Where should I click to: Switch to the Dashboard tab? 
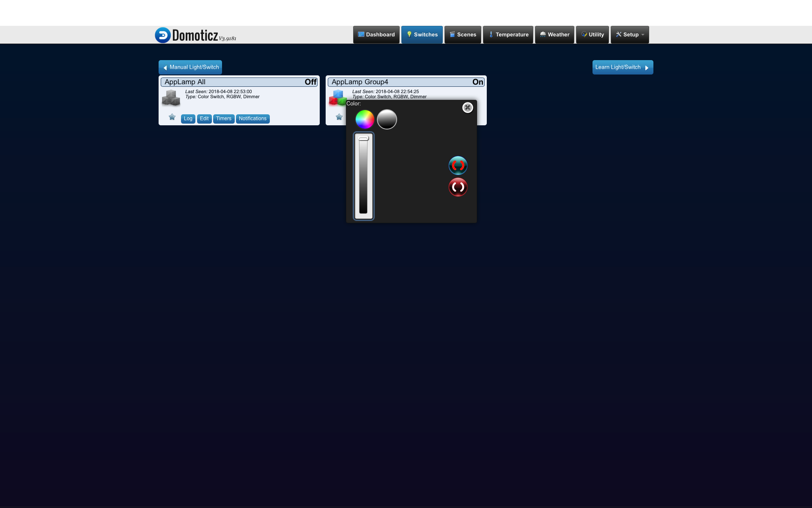pyautogui.click(x=376, y=34)
